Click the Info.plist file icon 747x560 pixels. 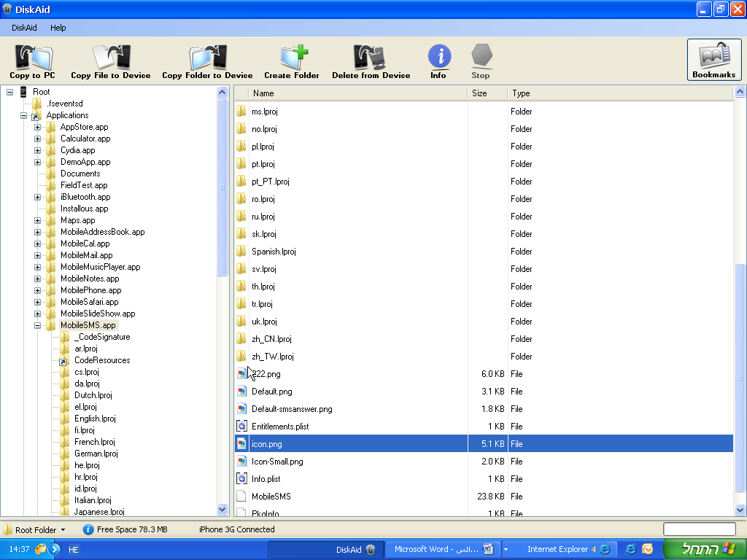241,479
